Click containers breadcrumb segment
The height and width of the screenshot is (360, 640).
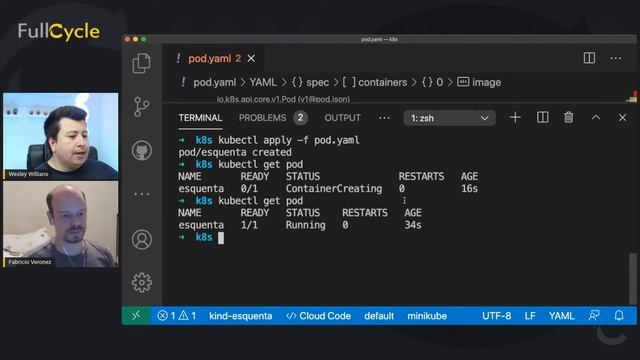(x=374, y=82)
